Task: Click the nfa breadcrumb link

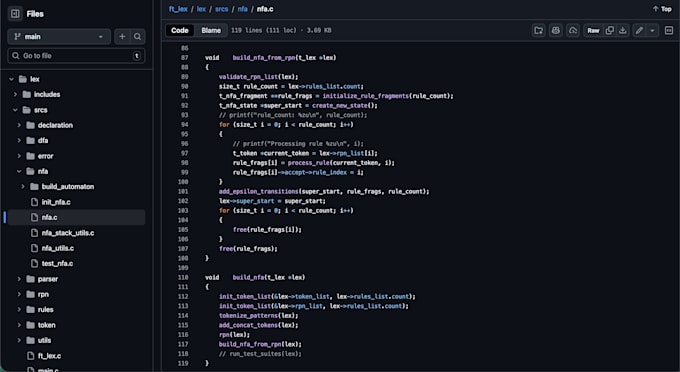Action: tap(242, 9)
